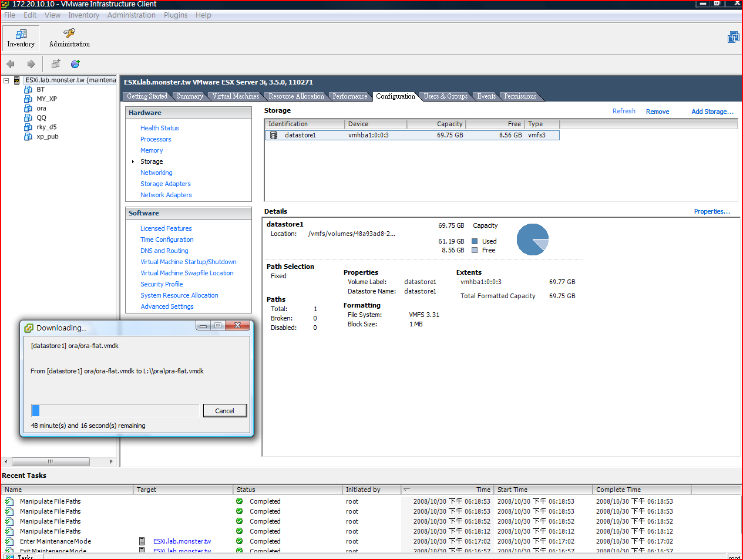Open the Health Status hardware link
The height and width of the screenshot is (560, 743).
point(160,128)
